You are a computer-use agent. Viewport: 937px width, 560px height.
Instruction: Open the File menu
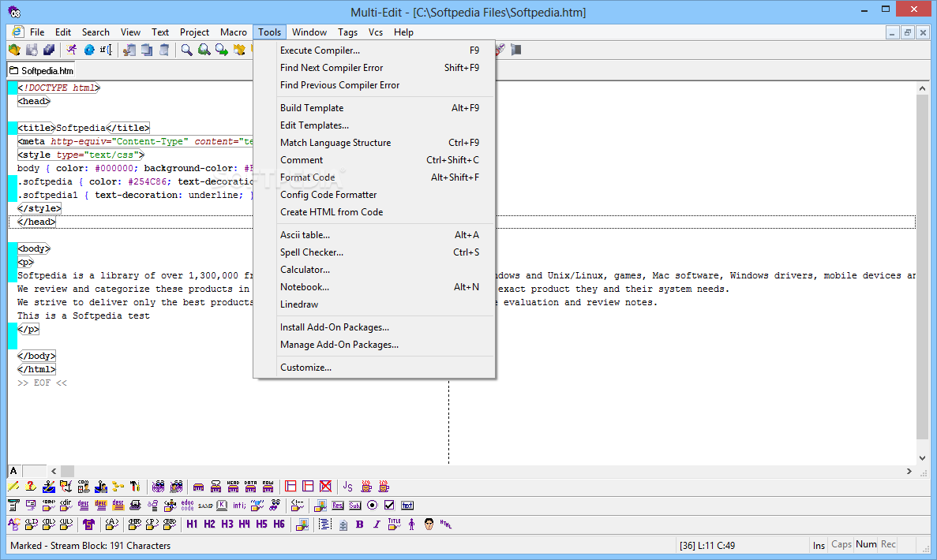click(x=37, y=32)
